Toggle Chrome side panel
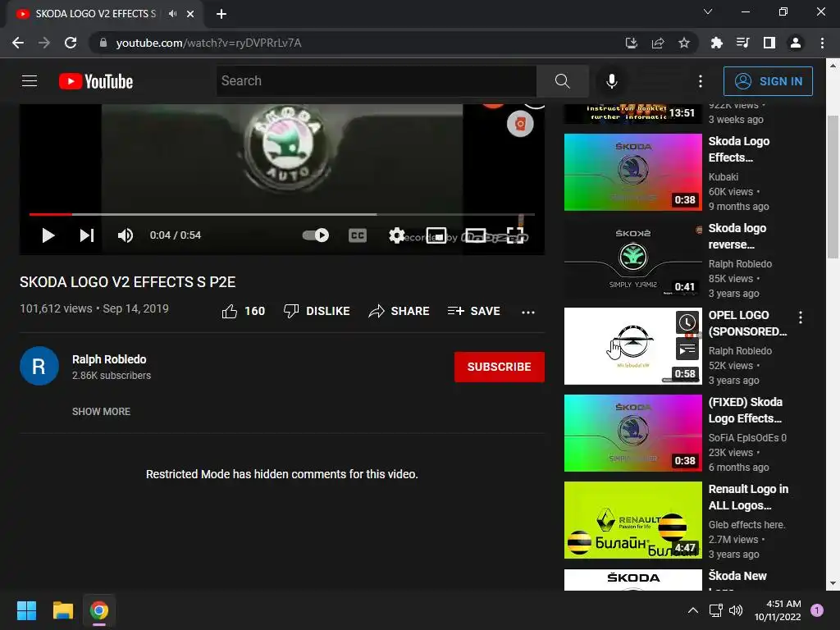840x630 pixels. click(x=769, y=43)
